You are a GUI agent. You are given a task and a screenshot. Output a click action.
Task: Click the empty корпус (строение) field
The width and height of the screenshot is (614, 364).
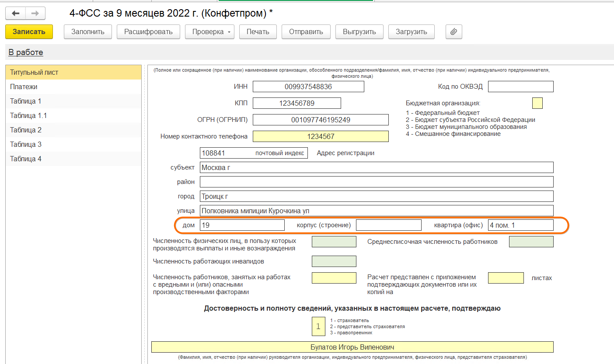pos(389,225)
